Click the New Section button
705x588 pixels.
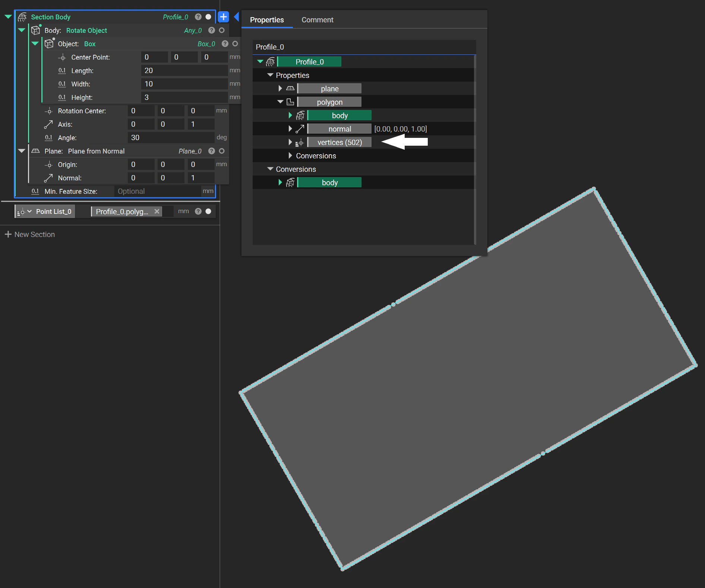(x=30, y=234)
